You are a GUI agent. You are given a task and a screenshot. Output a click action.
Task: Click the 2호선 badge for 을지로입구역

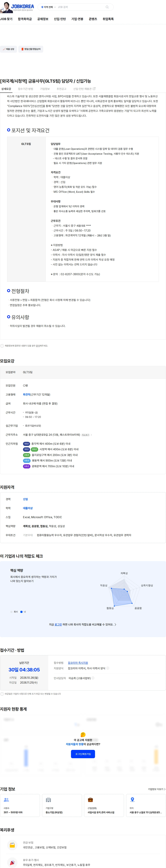(x=27, y=455)
